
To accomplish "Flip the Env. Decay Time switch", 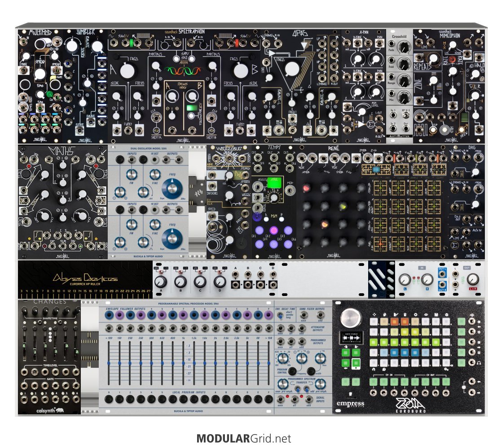I will coord(281,315).
